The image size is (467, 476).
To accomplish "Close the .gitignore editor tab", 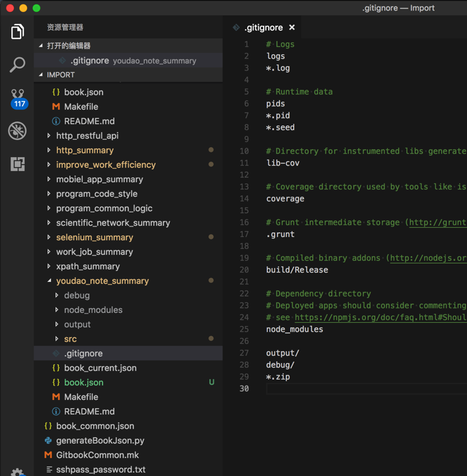I will pyautogui.click(x=292, y=27).
